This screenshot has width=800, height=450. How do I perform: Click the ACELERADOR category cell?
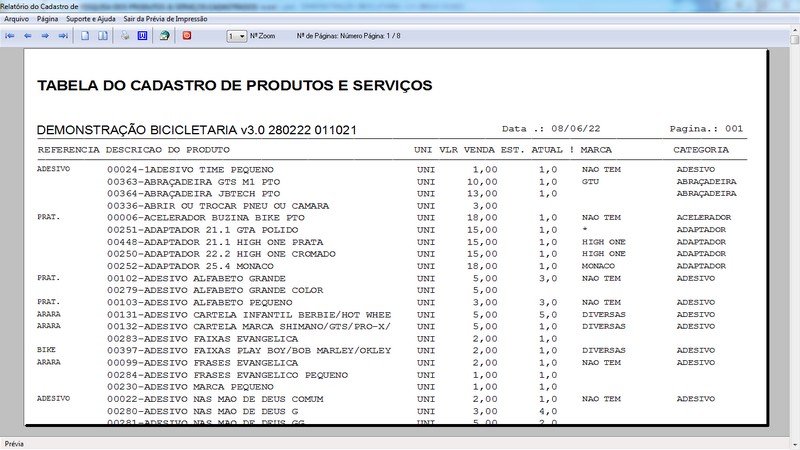704,218
